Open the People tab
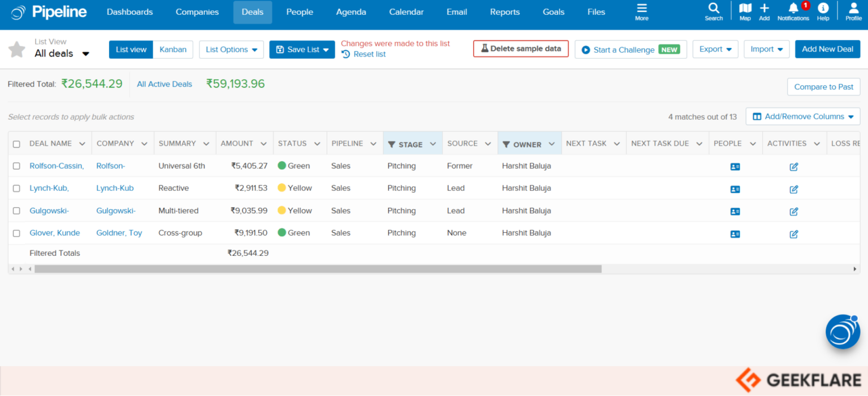 [300, 12]
